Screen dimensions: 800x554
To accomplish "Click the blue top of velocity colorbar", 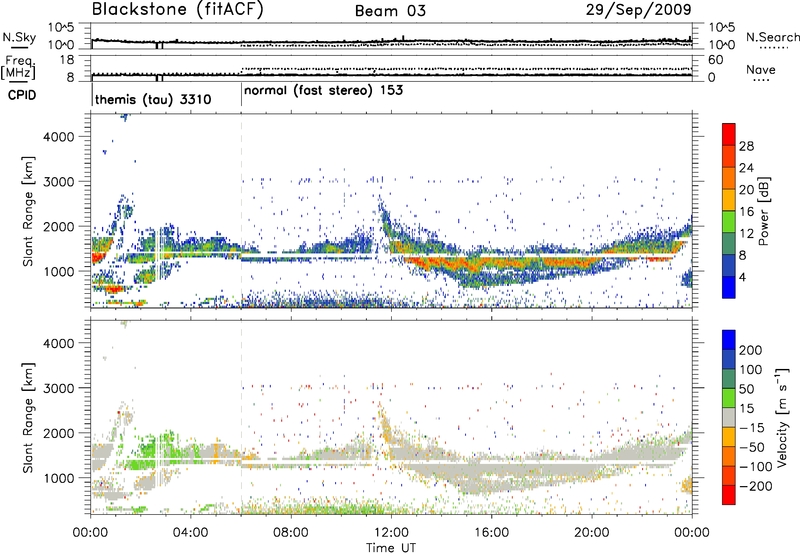I will click(729, 340).
